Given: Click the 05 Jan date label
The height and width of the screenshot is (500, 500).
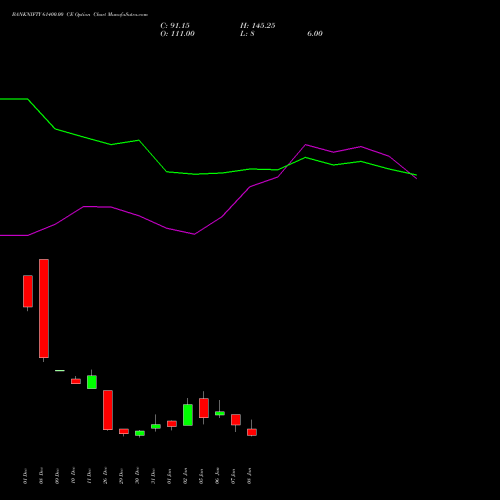Looking at the screenshot, I should click(x=201, y=476).
